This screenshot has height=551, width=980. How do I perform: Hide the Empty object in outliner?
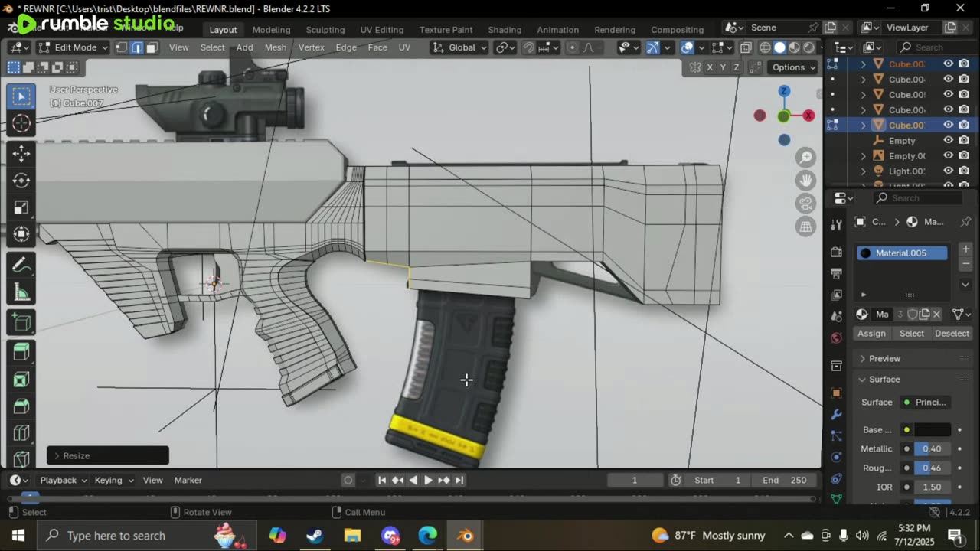tap(948, 141)
